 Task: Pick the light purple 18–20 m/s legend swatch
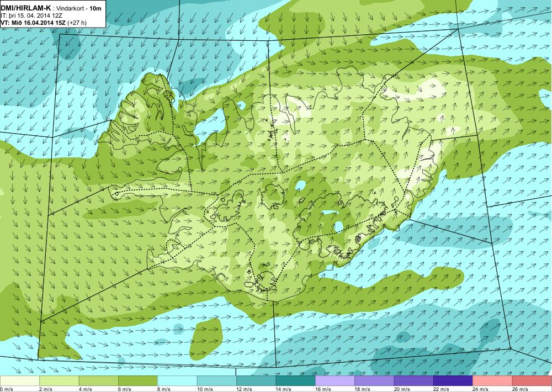(375, 381)
